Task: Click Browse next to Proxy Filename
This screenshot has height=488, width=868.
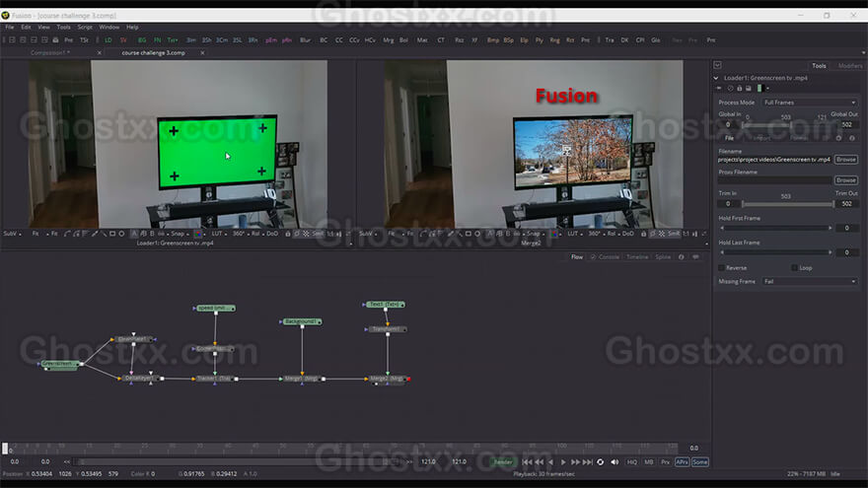Action: click(846, 180)
